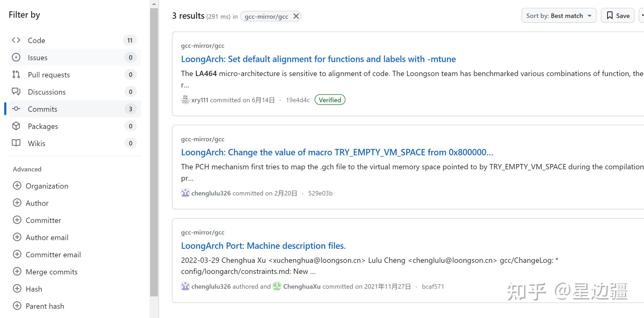644x318 pixels.
Task: Filter results by Issues
Action: point(38,58)
